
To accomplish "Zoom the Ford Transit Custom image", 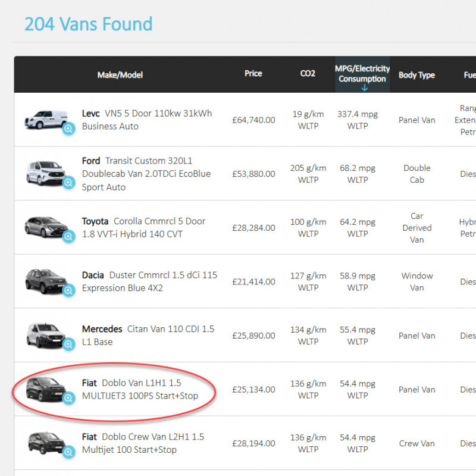I will (68, 183).
